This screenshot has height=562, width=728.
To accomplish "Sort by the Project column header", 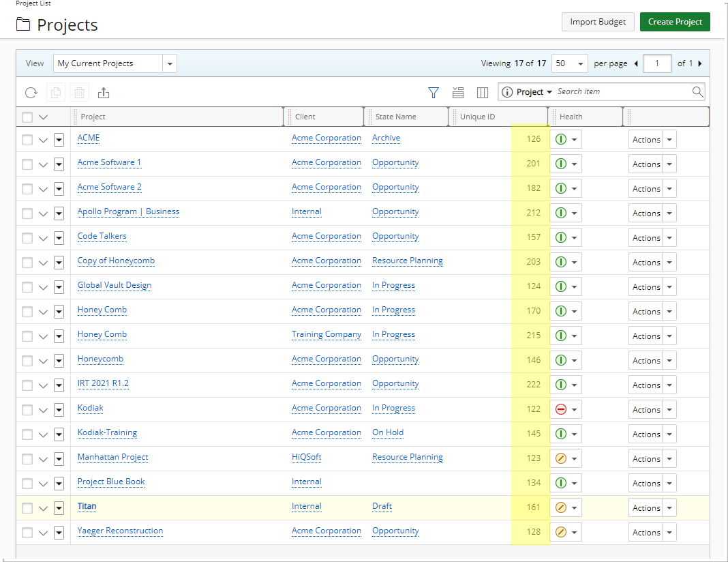I will [x=93, y=117].
